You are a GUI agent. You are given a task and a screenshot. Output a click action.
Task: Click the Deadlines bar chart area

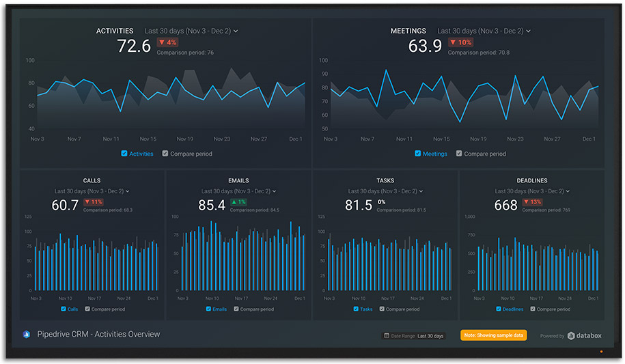click(x=538, y=254)
